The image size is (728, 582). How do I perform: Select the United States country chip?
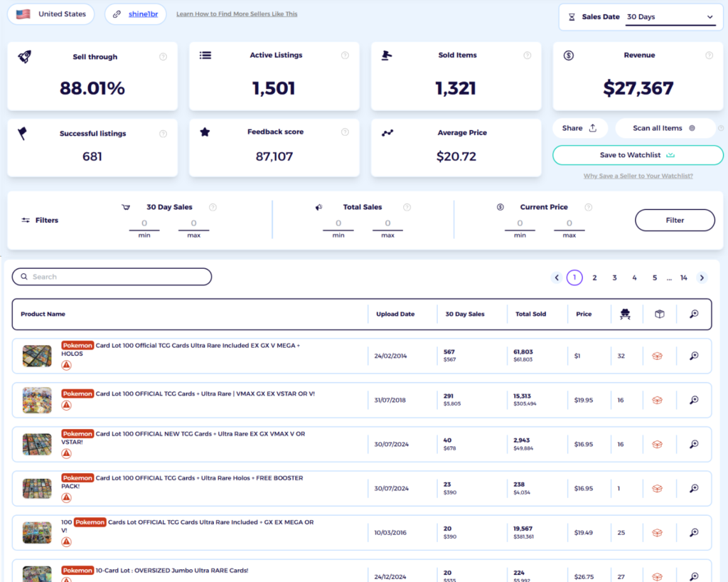pos(51,14)
